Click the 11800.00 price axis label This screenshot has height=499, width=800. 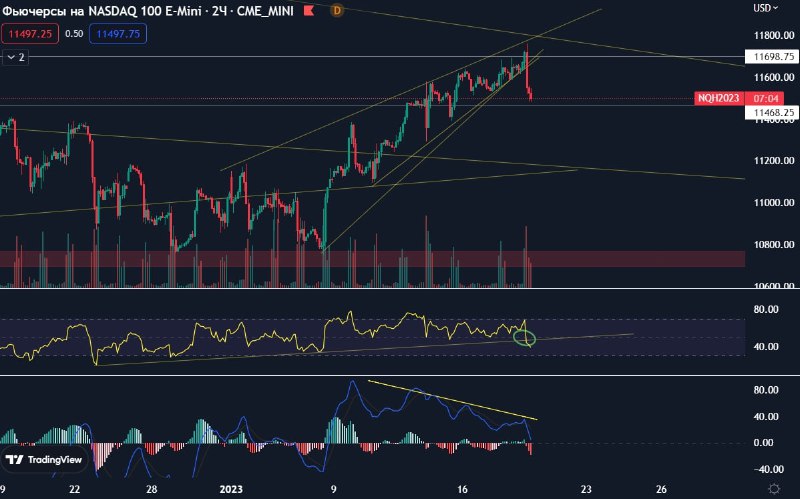coord(774,35)
